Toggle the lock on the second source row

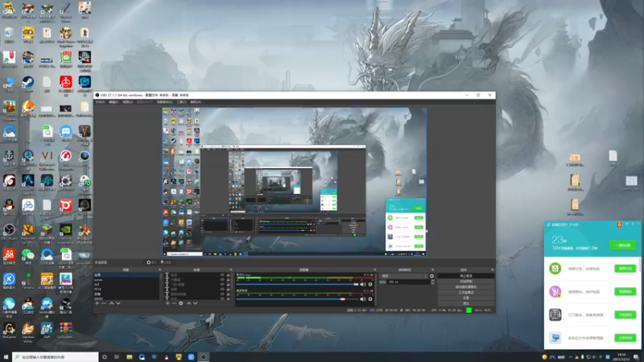pos(228,279)
